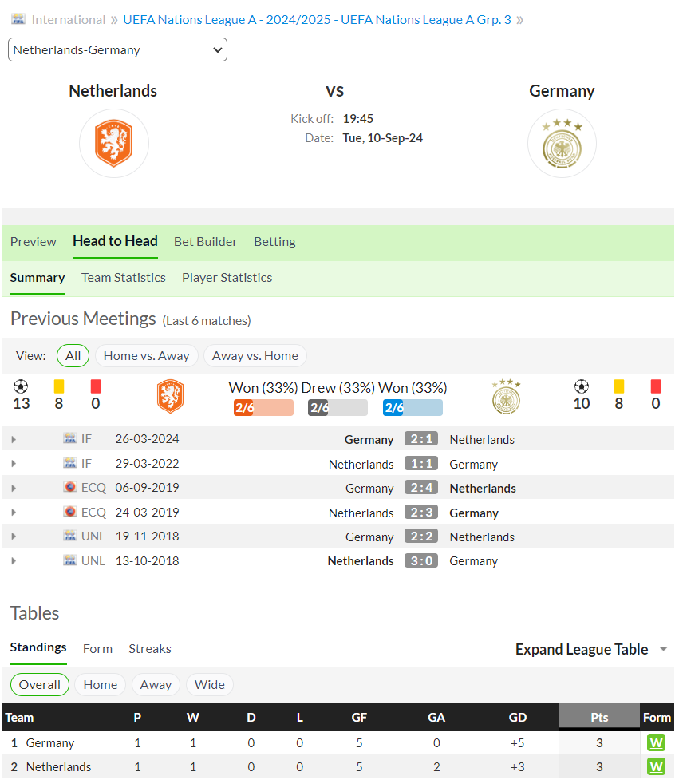Switch to the Player Statistics tab

pos(227,278)
